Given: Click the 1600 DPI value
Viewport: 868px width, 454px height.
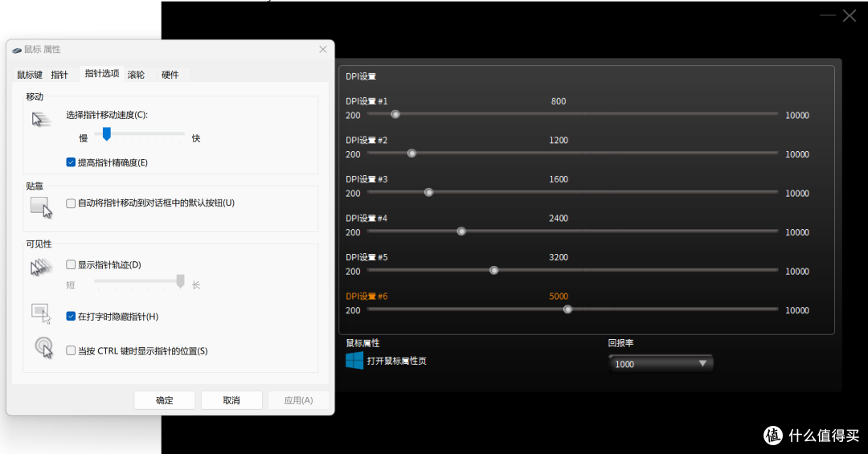Looking at the screenshot, I should [x=559, y=179].
